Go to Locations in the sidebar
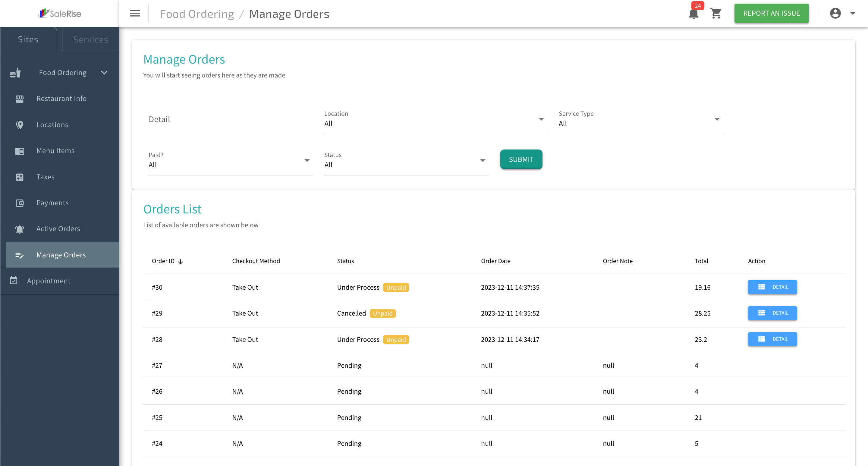 point(63,125)
